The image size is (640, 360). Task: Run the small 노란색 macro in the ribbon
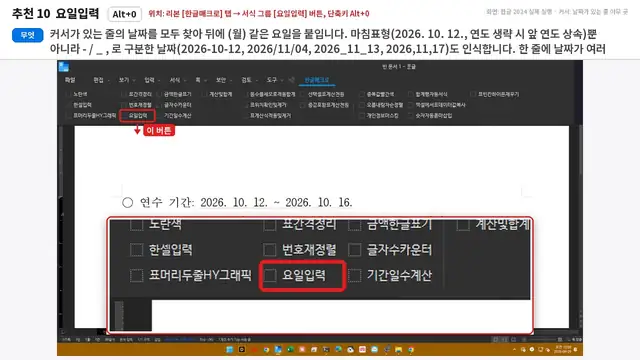pos(77,94)
